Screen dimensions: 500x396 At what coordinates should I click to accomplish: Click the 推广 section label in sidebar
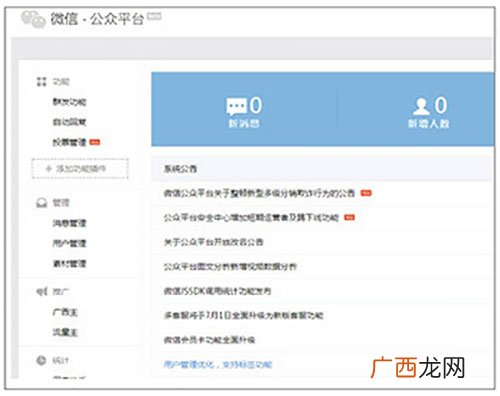[x=61, y=292]
